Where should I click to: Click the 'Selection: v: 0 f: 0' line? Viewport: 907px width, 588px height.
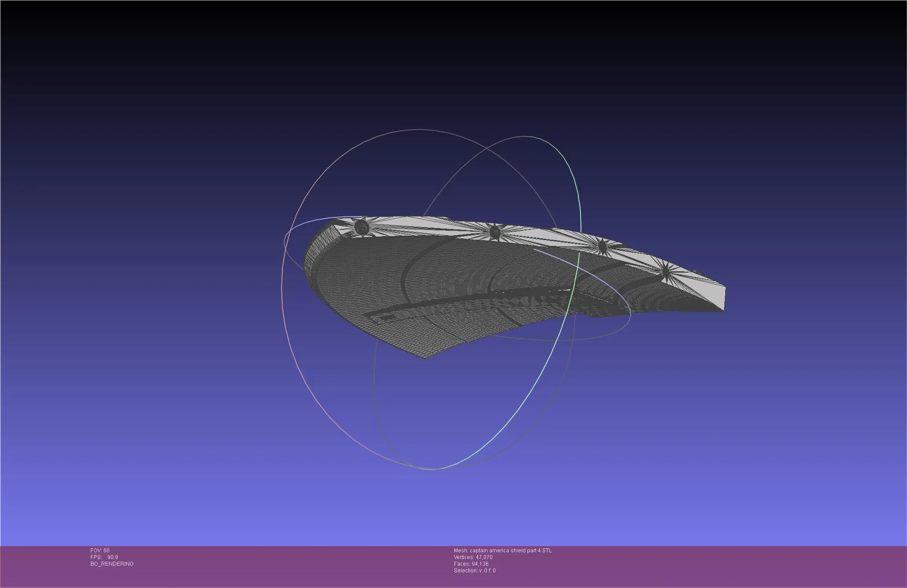tap(475, 571)
